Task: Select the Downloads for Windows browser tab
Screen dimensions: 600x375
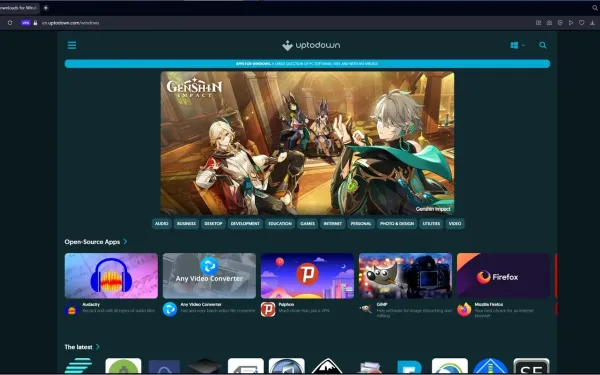Action: pos(19,8)
